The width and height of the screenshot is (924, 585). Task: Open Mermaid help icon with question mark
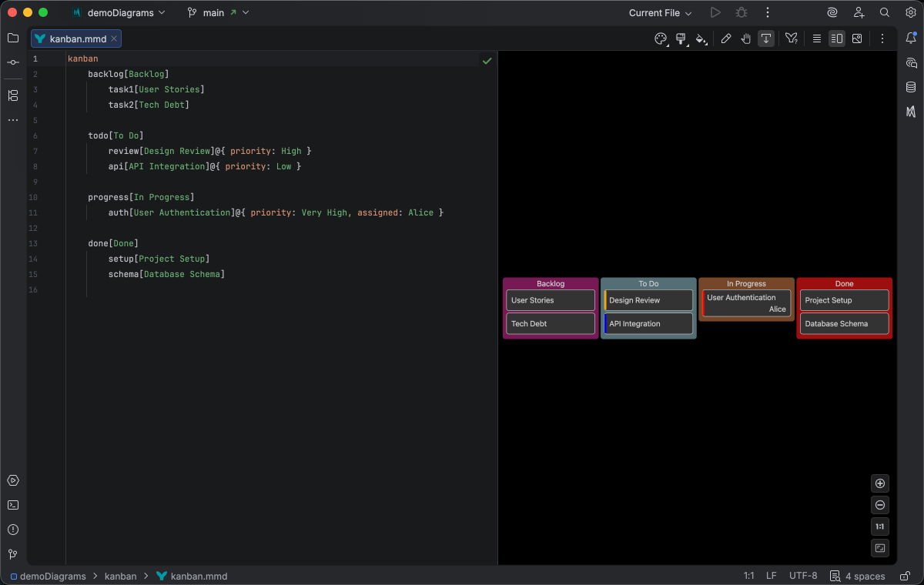tap(791, 38)
